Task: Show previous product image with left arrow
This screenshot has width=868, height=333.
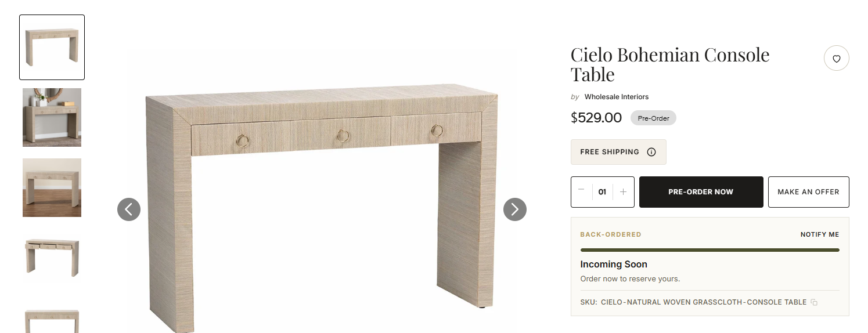Action: tap(129, 209)
